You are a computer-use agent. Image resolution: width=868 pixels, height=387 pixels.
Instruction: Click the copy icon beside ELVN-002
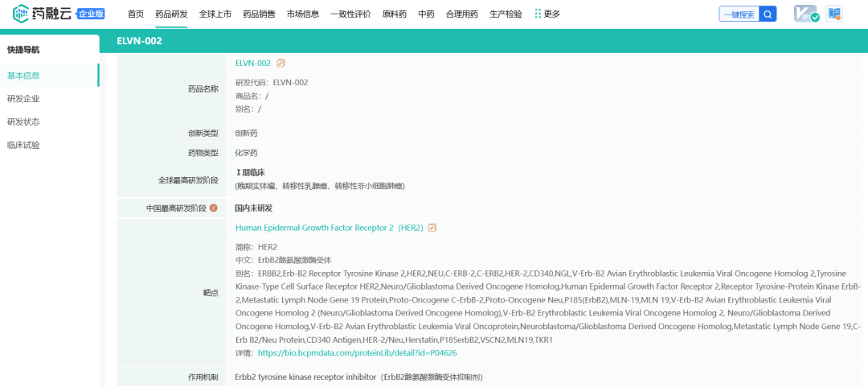tap(280, 64)
